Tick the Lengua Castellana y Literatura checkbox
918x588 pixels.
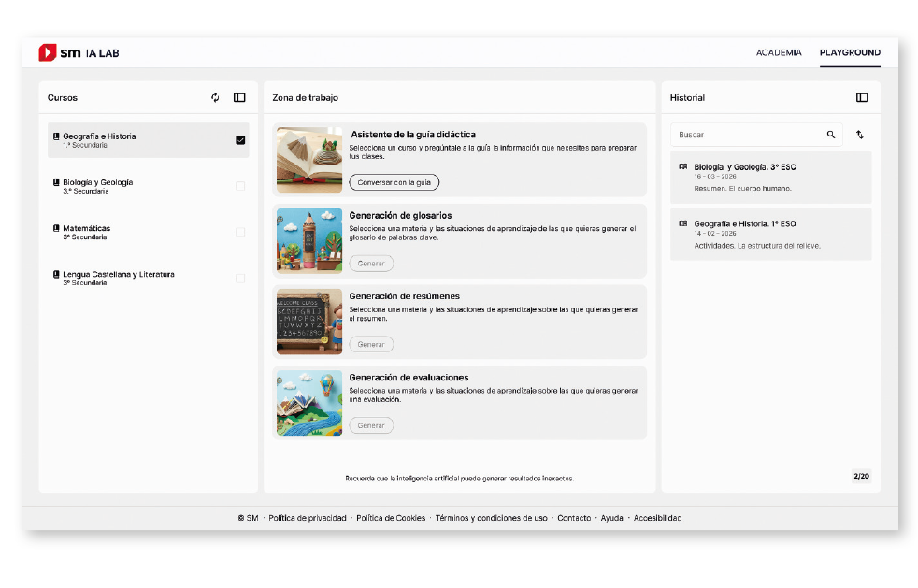click(x=240, y=279)
